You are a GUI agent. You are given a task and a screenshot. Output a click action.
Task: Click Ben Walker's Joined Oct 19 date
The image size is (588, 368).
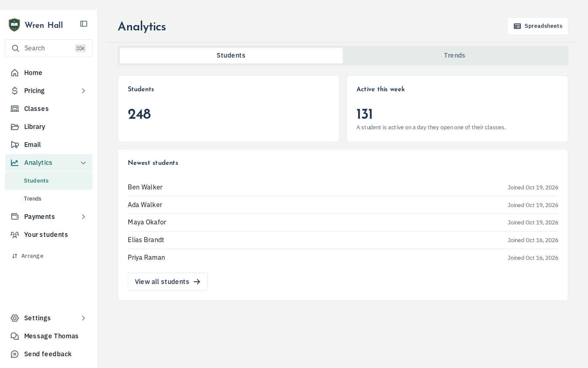pos(533,187)
